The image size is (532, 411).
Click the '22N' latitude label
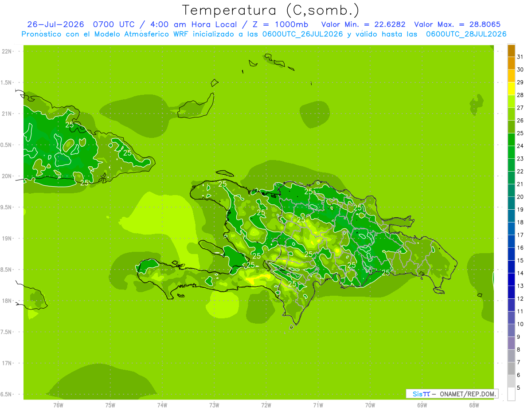6,51
